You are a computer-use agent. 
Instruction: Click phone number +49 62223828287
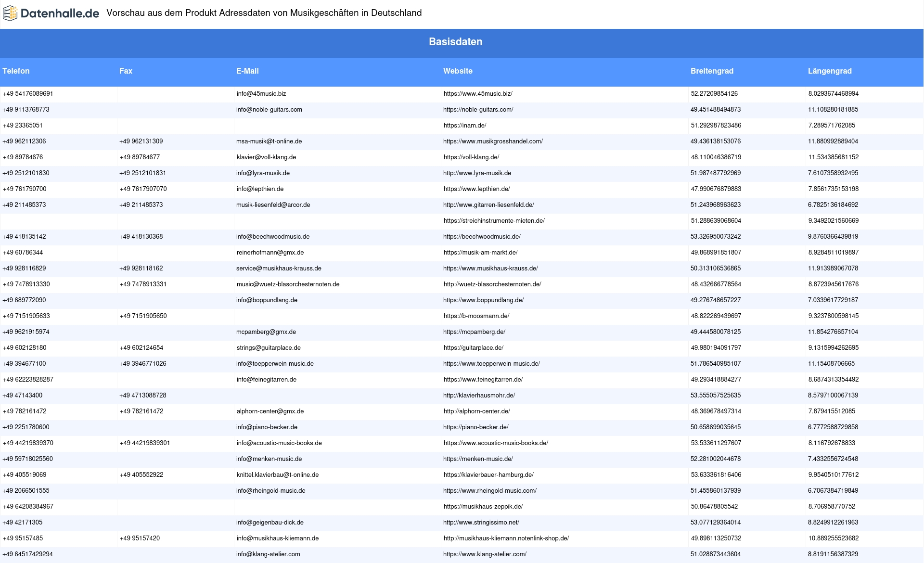click(28, 380)
